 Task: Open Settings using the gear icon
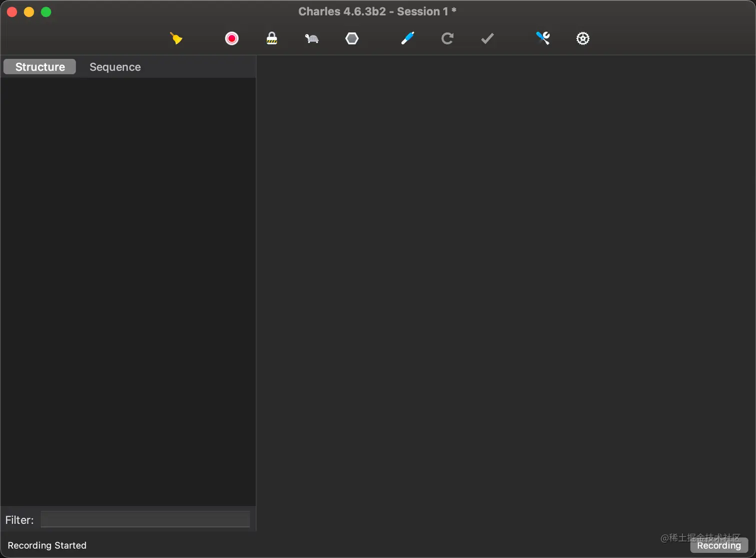tap(583, 39)
